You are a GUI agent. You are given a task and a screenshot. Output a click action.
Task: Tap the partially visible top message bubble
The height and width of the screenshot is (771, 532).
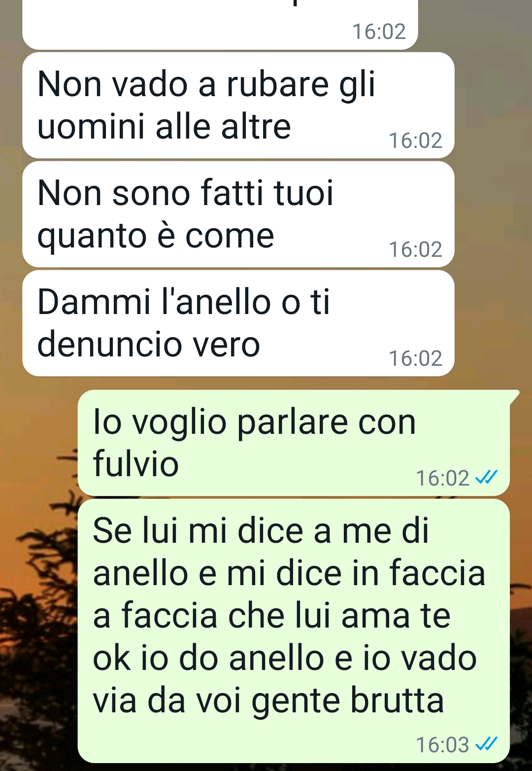[x=220, y=25]
